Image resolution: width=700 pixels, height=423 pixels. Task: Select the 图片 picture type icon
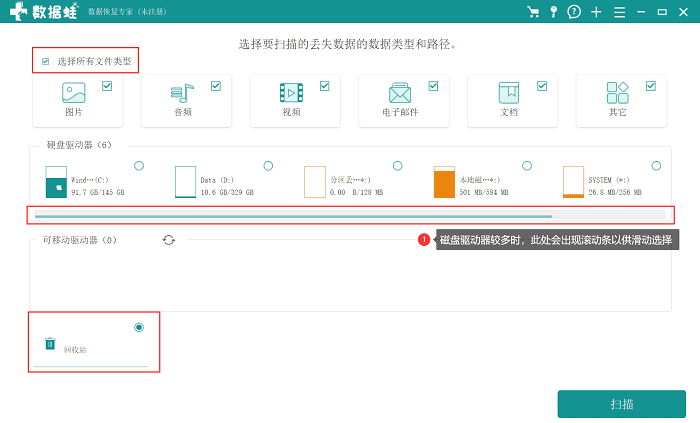point(74,92)
